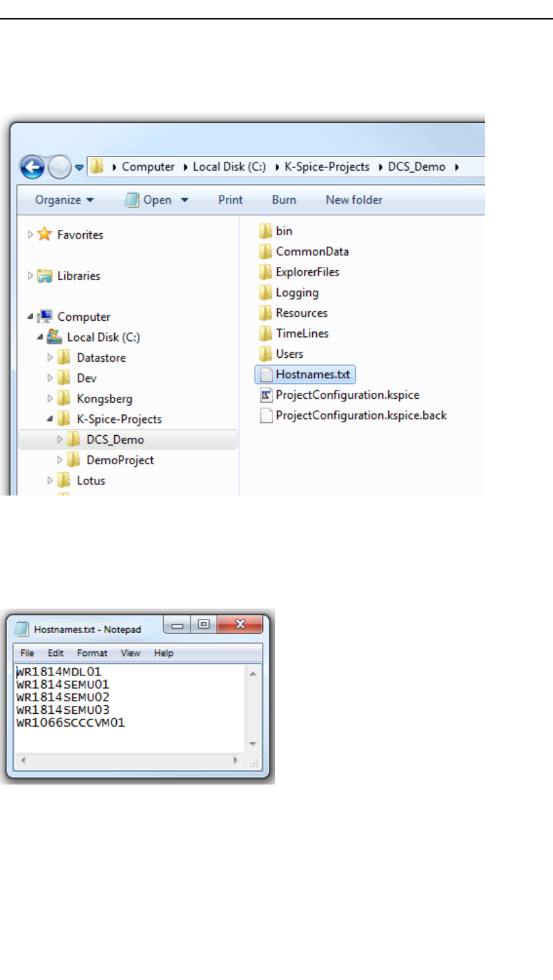The width and height of the screenshot is (553, 980).
Task: Open the recent locations dropdown arrow
Action: [x=79, y=168]
